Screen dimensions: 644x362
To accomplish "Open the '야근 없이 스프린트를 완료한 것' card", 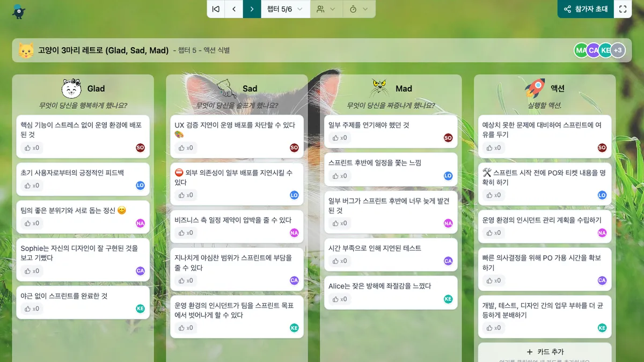I will pyautogui.click(x=64, y=296).
